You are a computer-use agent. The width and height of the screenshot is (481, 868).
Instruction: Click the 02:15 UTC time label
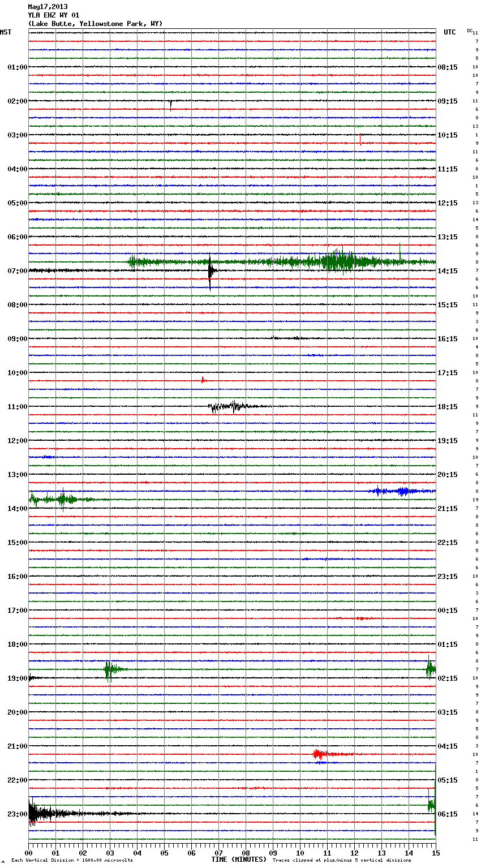coord(448,678)
